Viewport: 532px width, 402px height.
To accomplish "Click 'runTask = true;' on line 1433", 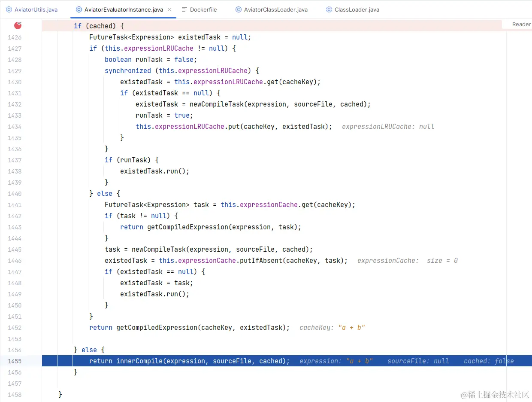I will tap(164, 116).
